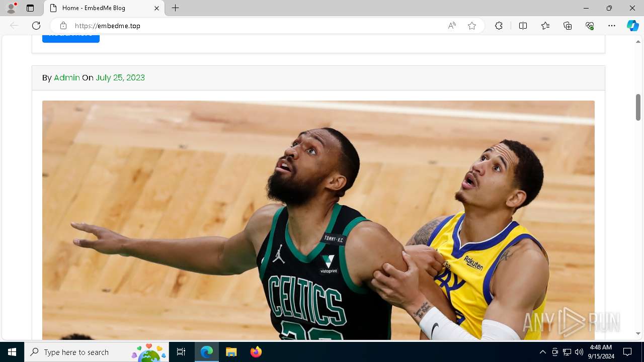644x362 pixels.
Task: Click the blue Read More button
Action: pyautogui.click(x=71, y=39)
